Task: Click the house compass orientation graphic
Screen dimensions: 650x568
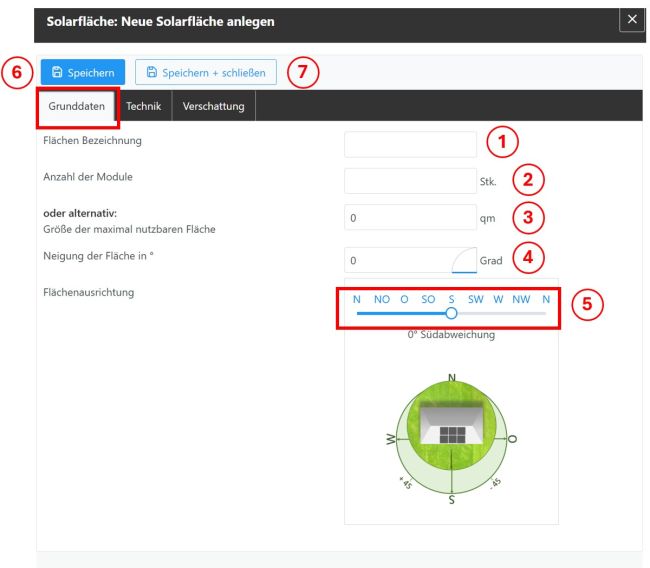Action: (451, 439)
